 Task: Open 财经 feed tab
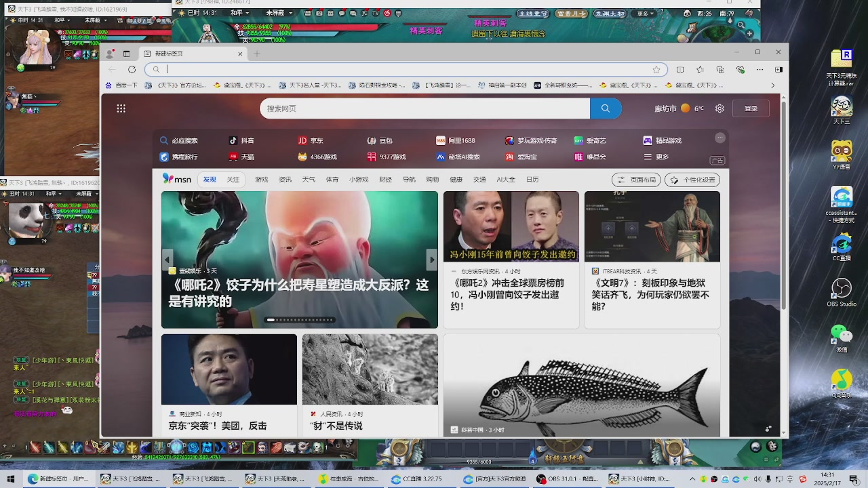385,180
